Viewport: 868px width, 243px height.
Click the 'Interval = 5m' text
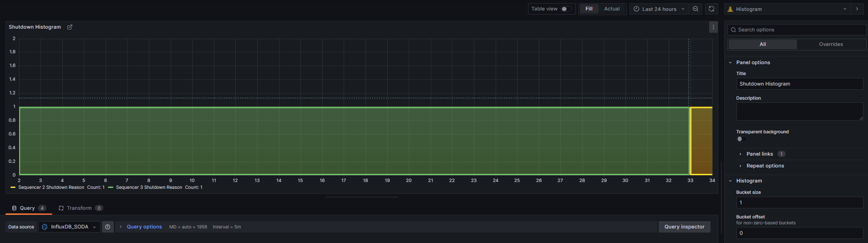227,227
